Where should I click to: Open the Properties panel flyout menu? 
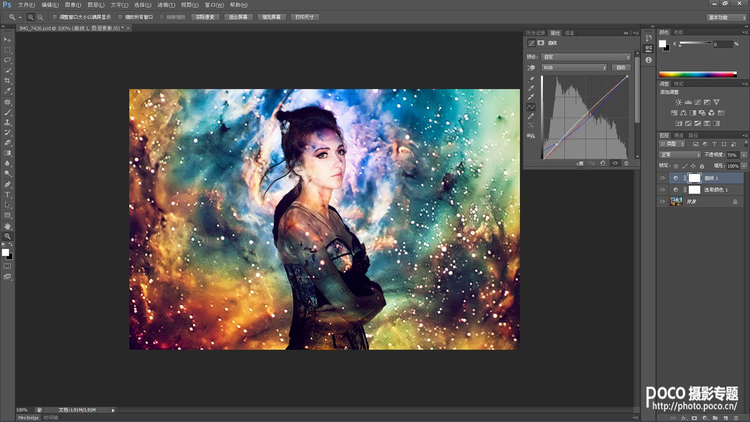coord(635,33)
